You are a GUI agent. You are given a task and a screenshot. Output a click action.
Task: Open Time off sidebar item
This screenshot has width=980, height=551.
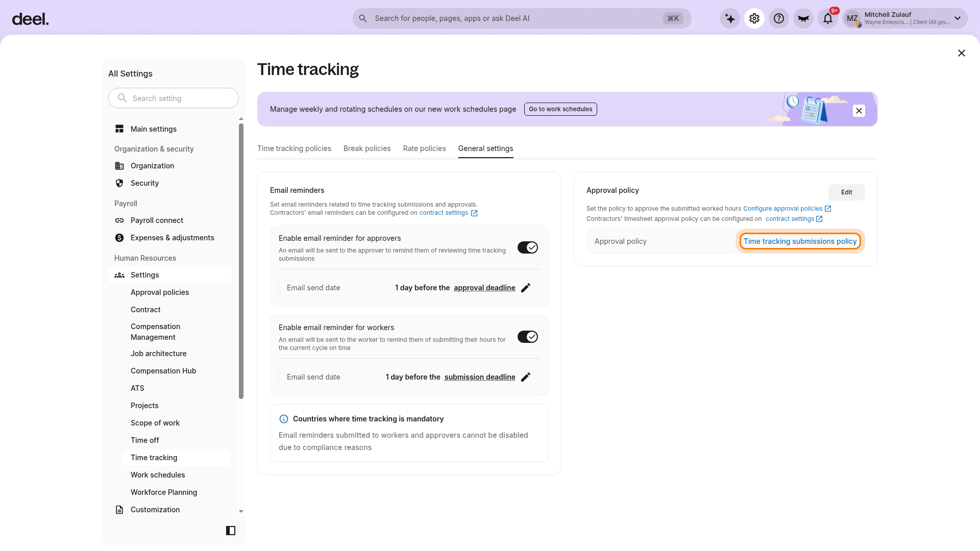177,440
